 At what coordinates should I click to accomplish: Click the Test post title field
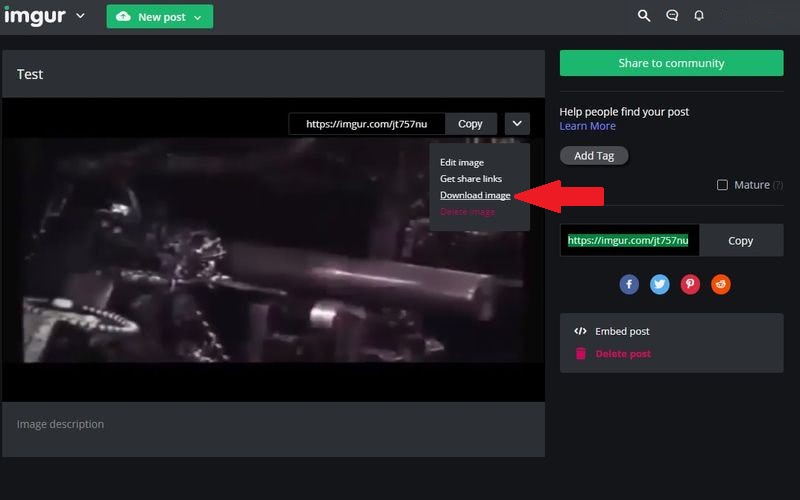pyautogui.click(x=273, y=74)
